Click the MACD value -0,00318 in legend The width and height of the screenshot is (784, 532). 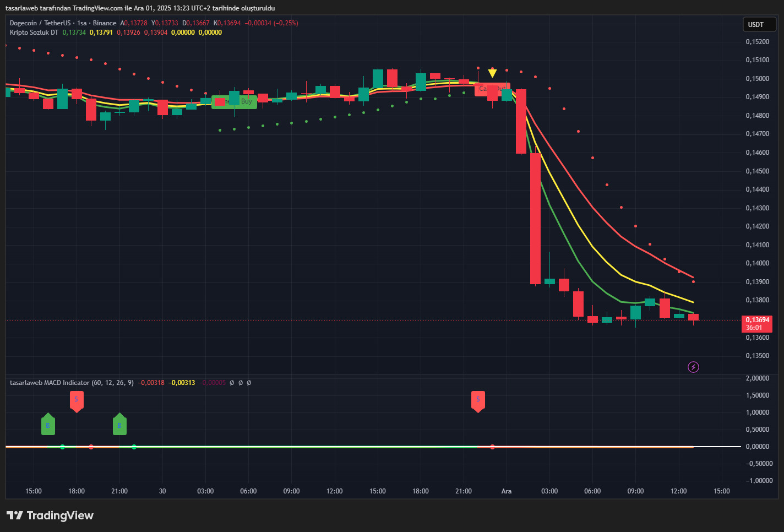click(151, 383)
